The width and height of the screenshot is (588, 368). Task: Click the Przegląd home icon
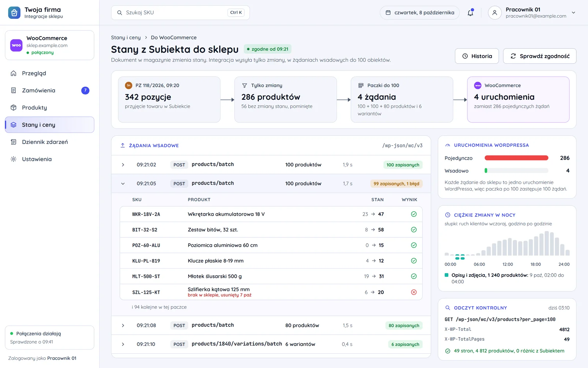tap(14, 73)
